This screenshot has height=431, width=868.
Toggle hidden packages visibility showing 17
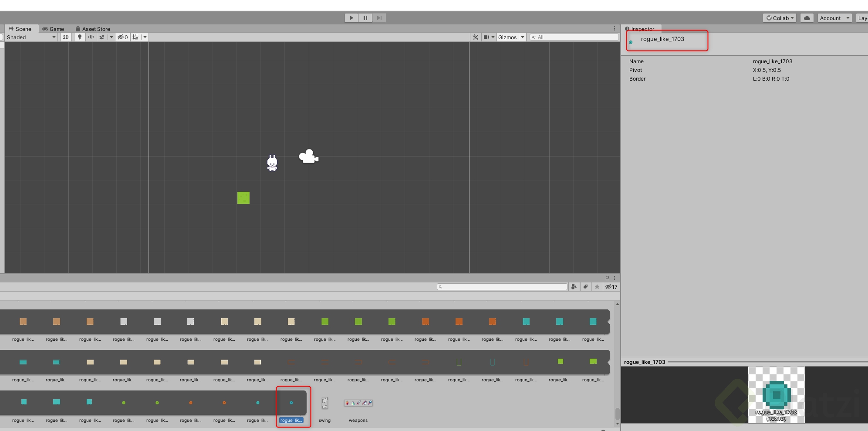(x=611, y=287)
